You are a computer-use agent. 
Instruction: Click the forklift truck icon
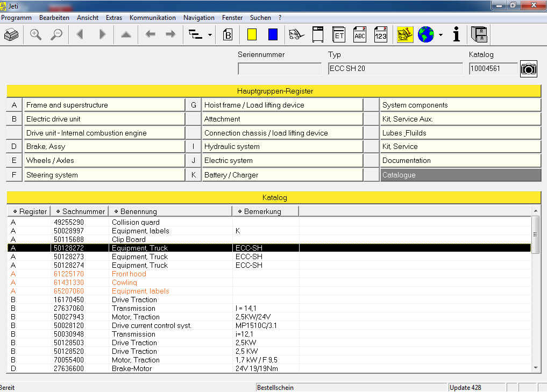point(296,35)
